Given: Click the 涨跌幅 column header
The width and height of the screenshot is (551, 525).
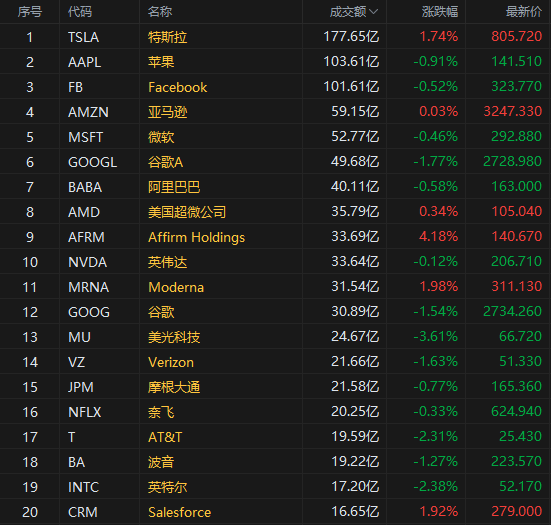Looking at the screenshot, I should click(440, 12).
